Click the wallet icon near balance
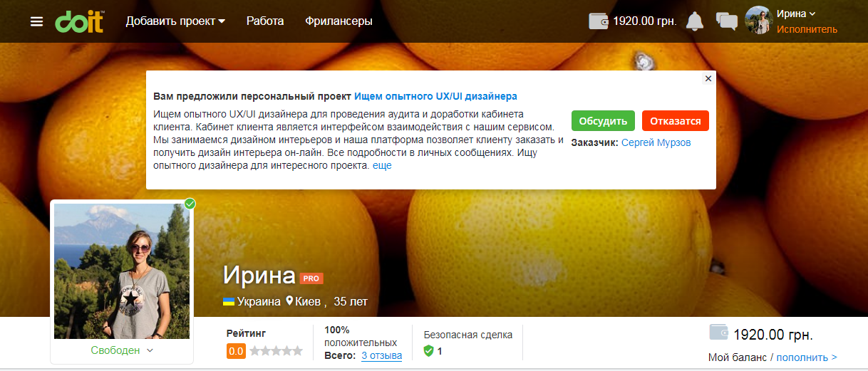The height and width of the screenshot is (371, 868). click(719, 332)
